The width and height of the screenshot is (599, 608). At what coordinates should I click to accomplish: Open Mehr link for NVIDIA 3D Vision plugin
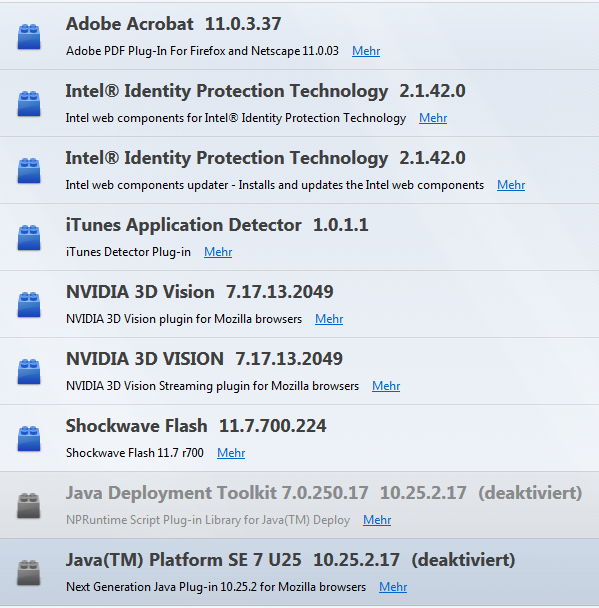[x=329, y=319]
